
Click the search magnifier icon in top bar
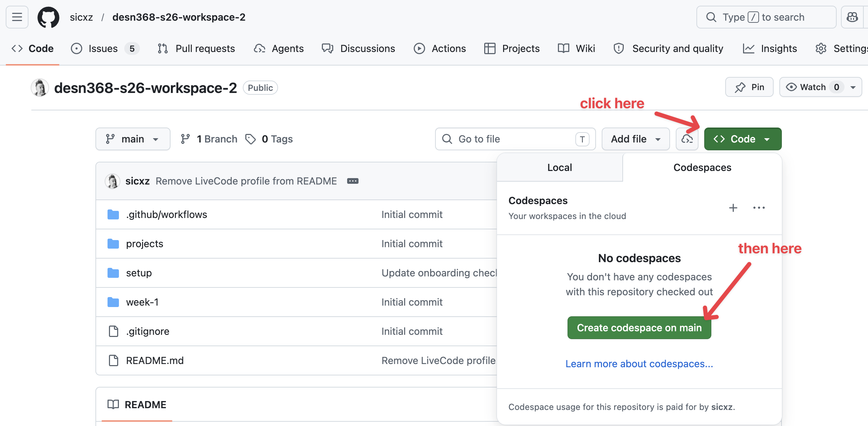pyautogui.click(x=711, y=17)
